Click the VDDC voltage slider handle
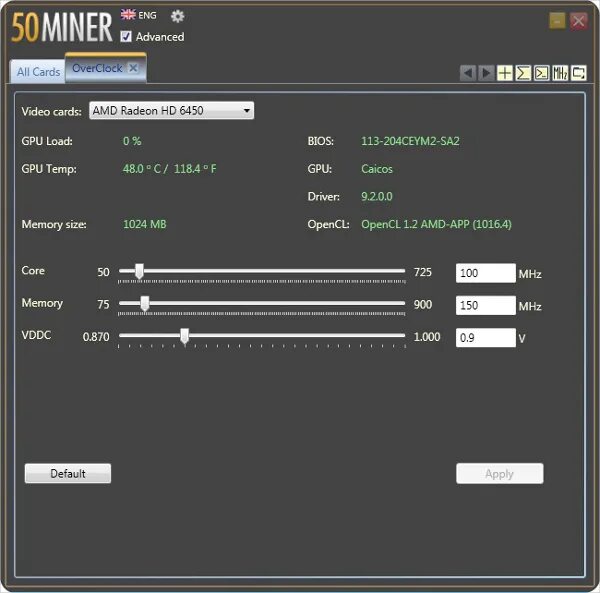Image resolution: width=600 pixels, height=593 pixels. click(x=184, y=336)
